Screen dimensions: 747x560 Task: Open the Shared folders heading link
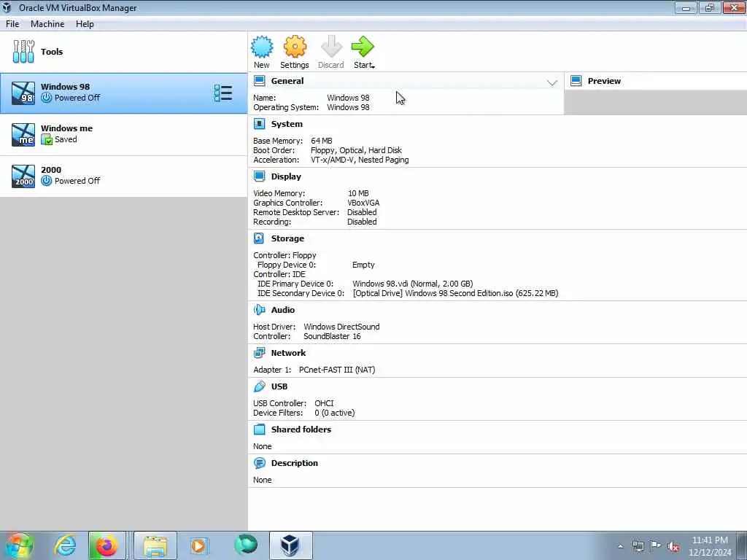pos(301,429)
